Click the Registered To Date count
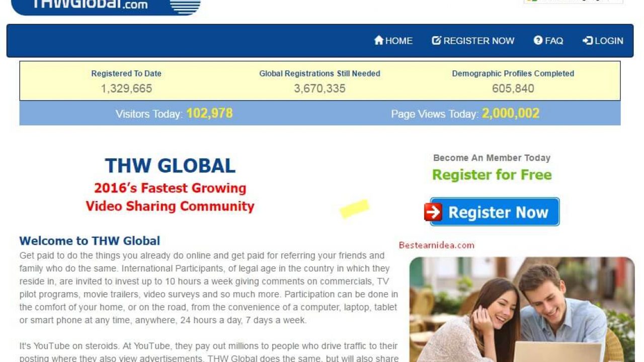 coord(126,89)
